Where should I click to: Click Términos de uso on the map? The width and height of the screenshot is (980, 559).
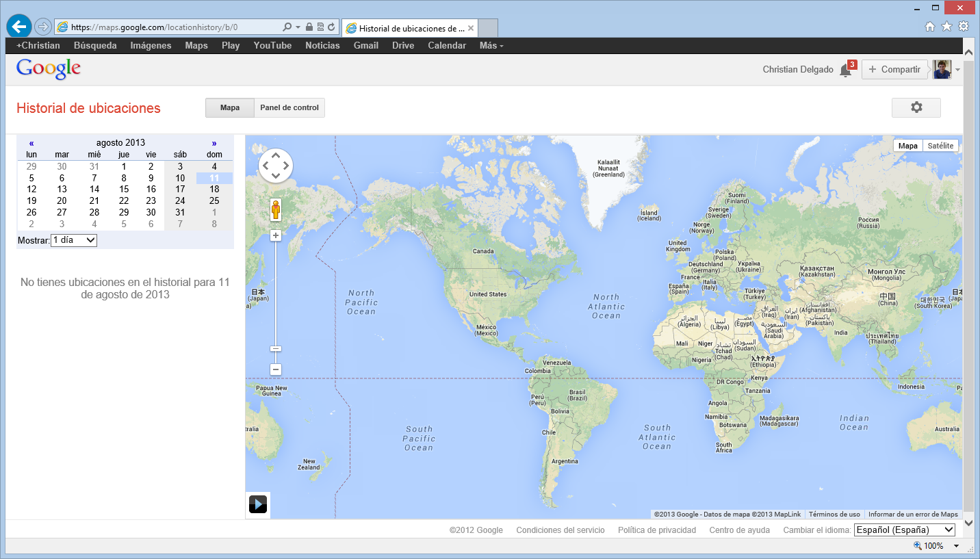click(834, 515)
